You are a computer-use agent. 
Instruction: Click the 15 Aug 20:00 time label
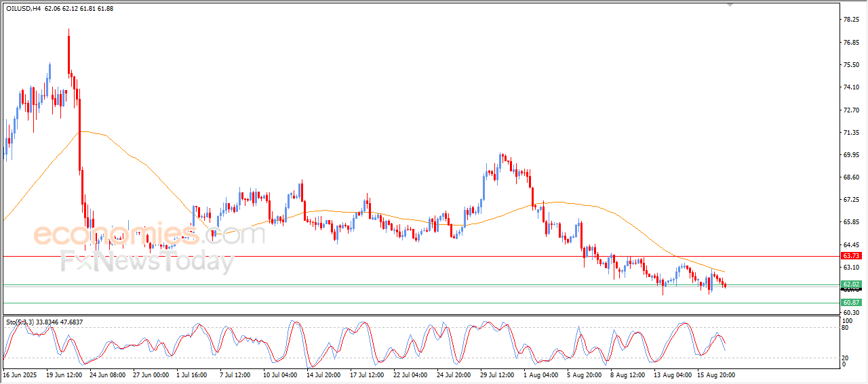(x=715, y=375)
